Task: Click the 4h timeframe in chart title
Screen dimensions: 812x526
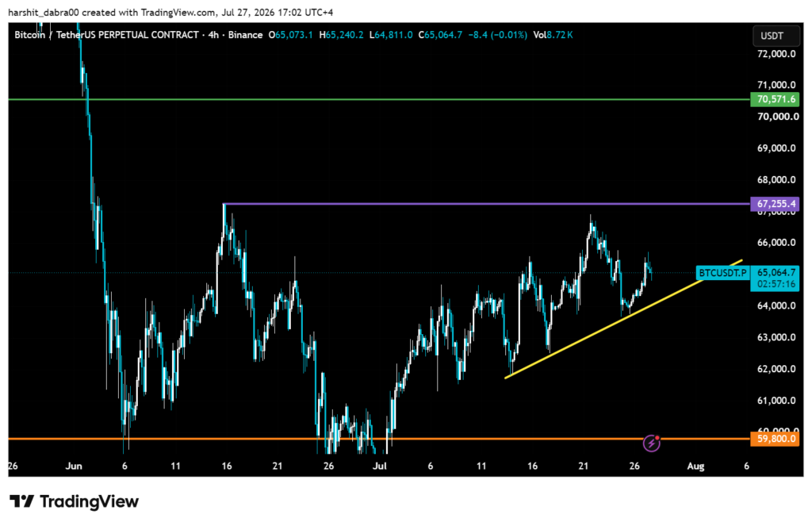Action: click(213, 35)
